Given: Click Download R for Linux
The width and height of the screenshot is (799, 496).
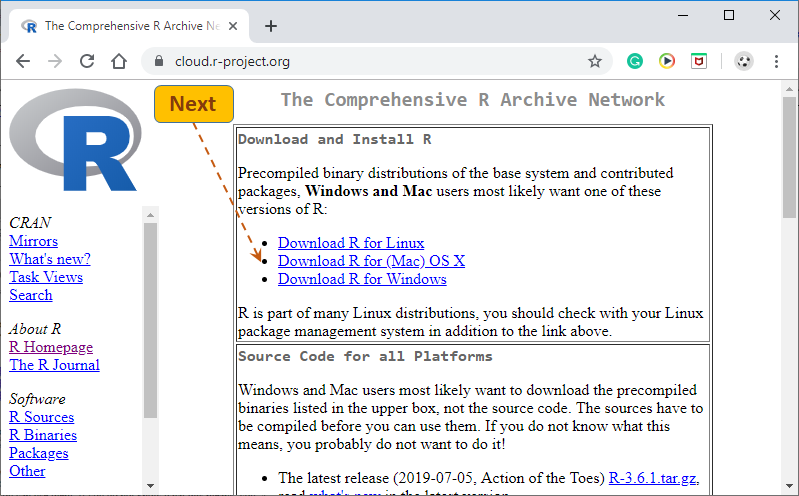Looking at the screenshot, I should pos(351,243).
